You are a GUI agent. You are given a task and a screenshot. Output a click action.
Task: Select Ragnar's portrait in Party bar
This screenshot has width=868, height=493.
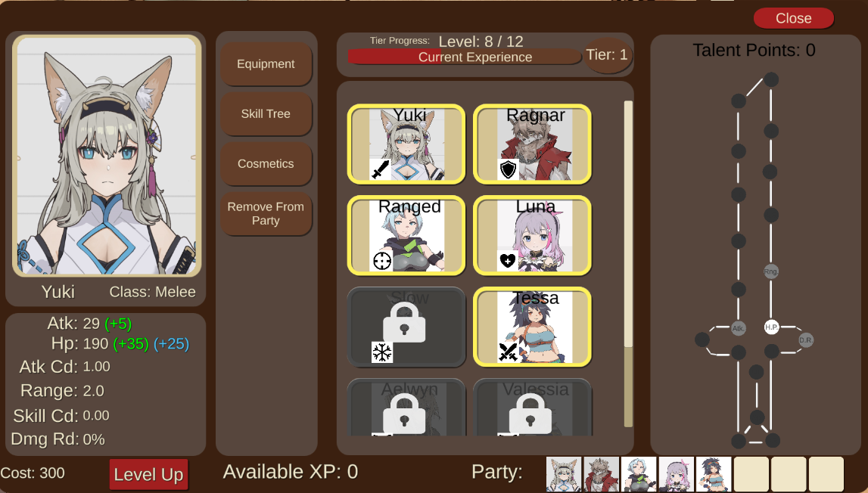pyautogui.click(x=601, y=474)
